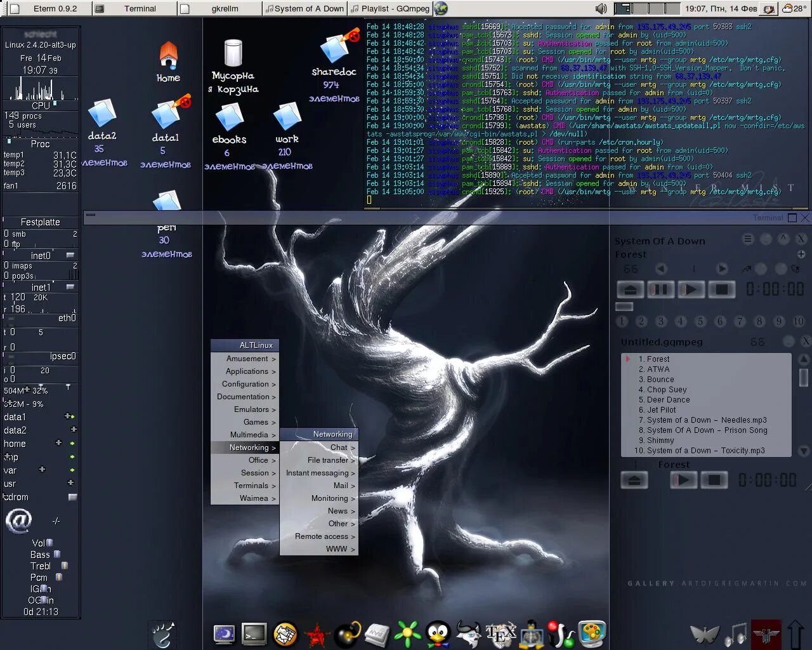The image size is (812, 650).
Task: Toggle the cdrom mount button in gkrellm
Action: tap(72, 497)
